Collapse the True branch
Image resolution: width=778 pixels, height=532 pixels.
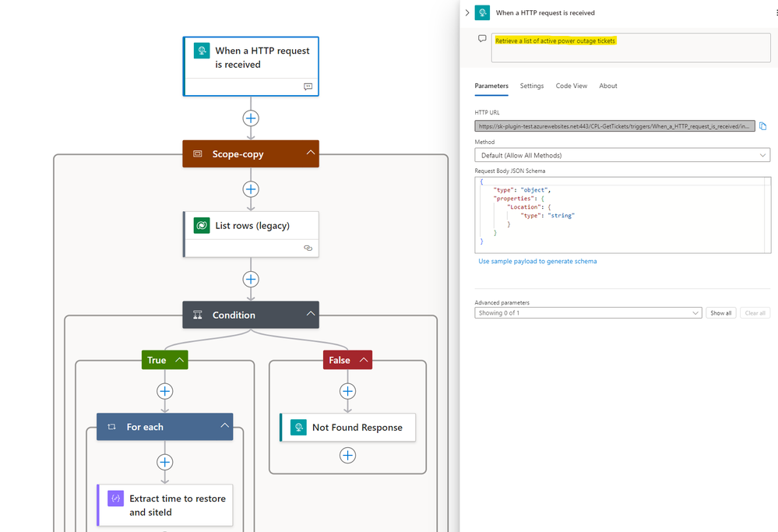point(180,360)
